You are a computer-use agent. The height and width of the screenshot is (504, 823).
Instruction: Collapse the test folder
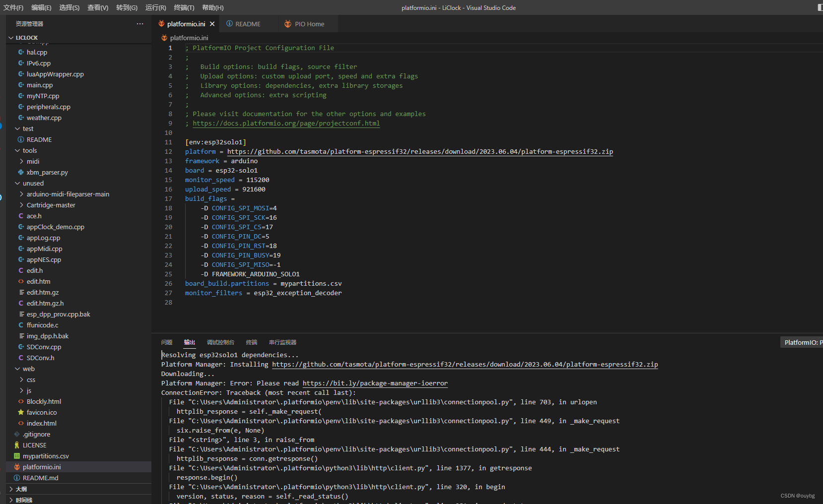17,128
